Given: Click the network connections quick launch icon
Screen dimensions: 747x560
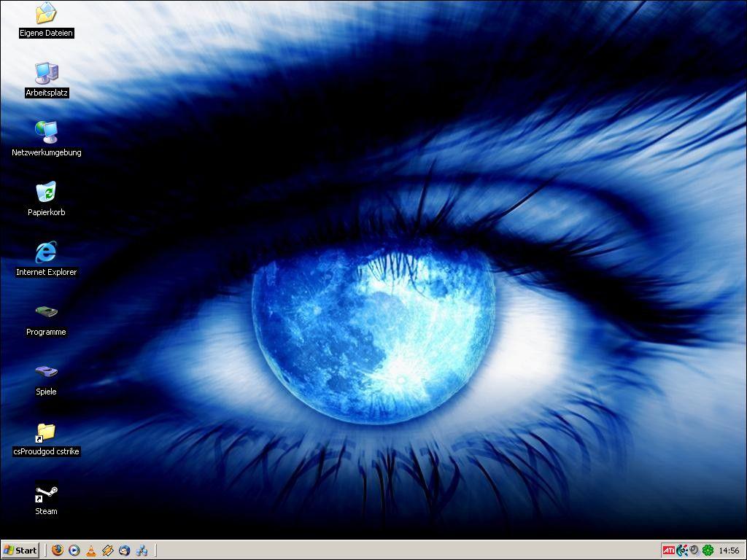Looking at the screenshot, I should [x=142, y=551].
